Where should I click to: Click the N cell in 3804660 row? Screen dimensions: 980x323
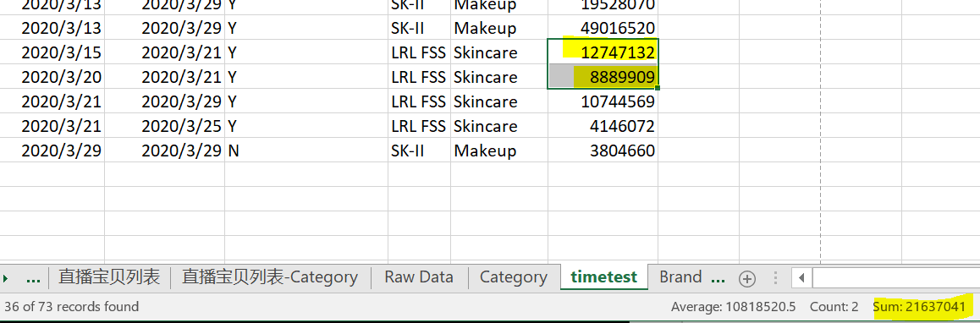[306, 151]
